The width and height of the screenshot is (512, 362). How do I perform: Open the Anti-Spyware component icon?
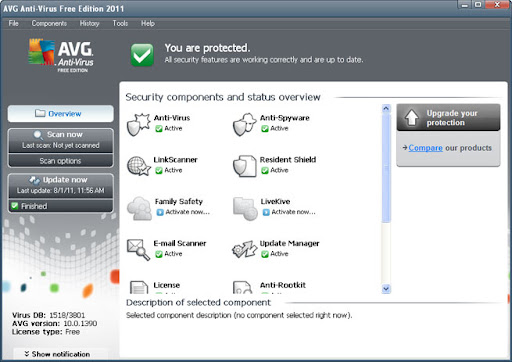(244, 124)
